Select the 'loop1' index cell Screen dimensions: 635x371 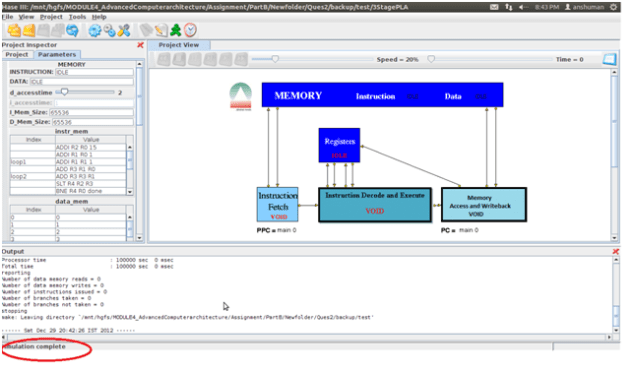33,162
